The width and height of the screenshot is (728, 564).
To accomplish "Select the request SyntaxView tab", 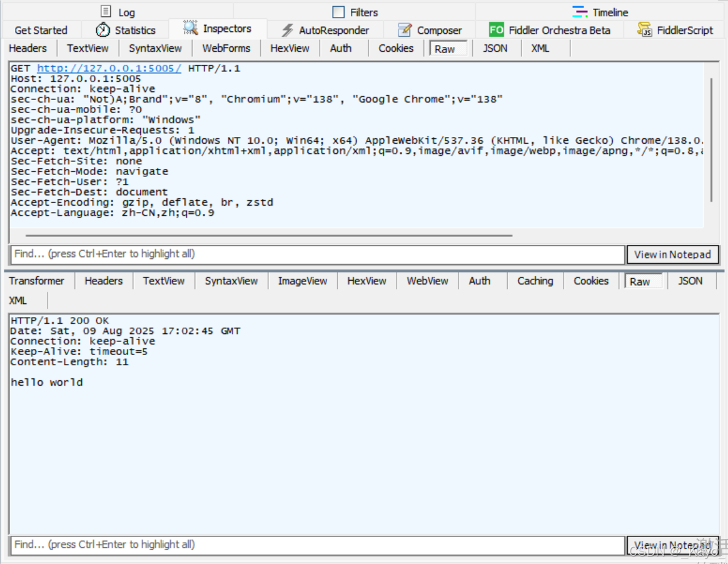I will pos(155,48).
